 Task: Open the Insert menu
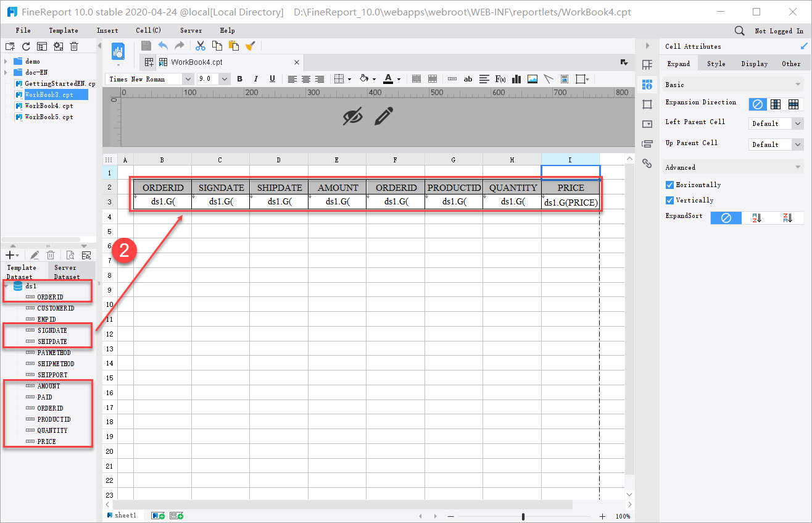tap(107, 30)
